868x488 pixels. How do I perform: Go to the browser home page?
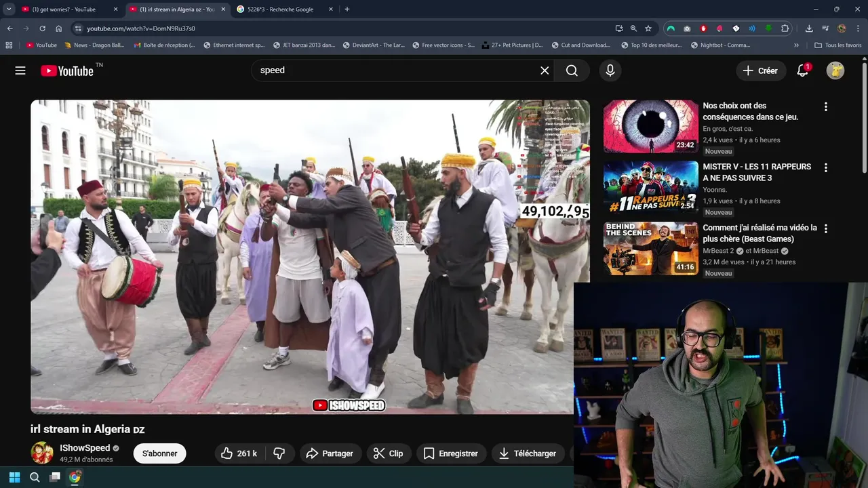pyautogui.click(x=59, y=28)
